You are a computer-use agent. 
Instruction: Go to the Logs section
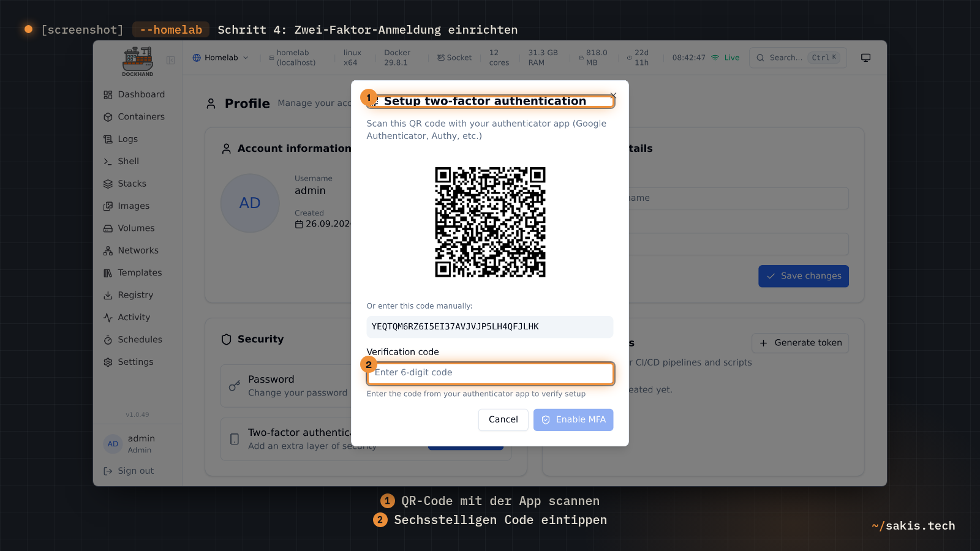[x=121, y=139]
